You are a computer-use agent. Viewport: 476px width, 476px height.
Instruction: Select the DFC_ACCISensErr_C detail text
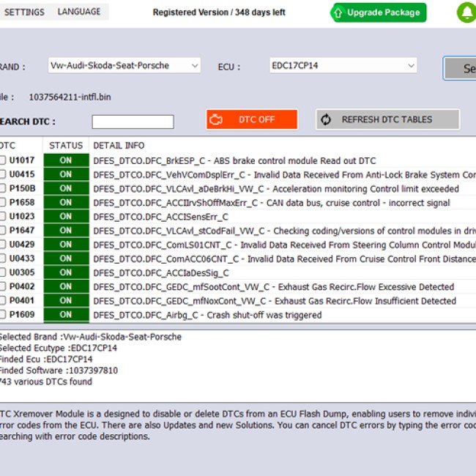pos(160,217)
